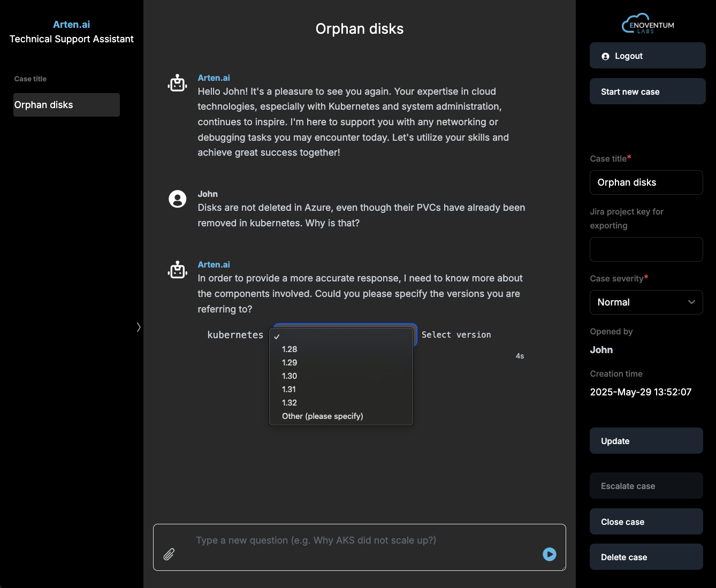This screenshot has width=716, height=588.
Task: Click the chevron arrow in severity dropdown
Action: coord(691,302)
